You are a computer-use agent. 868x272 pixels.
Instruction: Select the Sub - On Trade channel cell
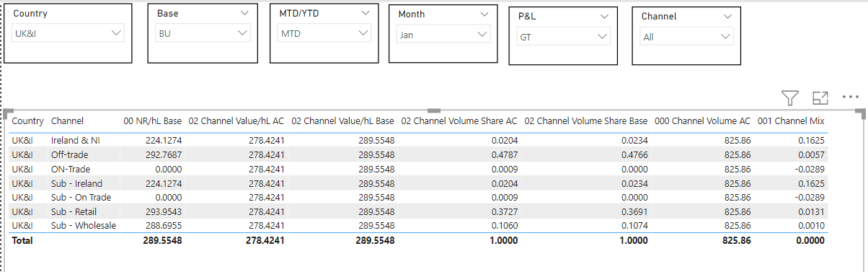(81, 197)
